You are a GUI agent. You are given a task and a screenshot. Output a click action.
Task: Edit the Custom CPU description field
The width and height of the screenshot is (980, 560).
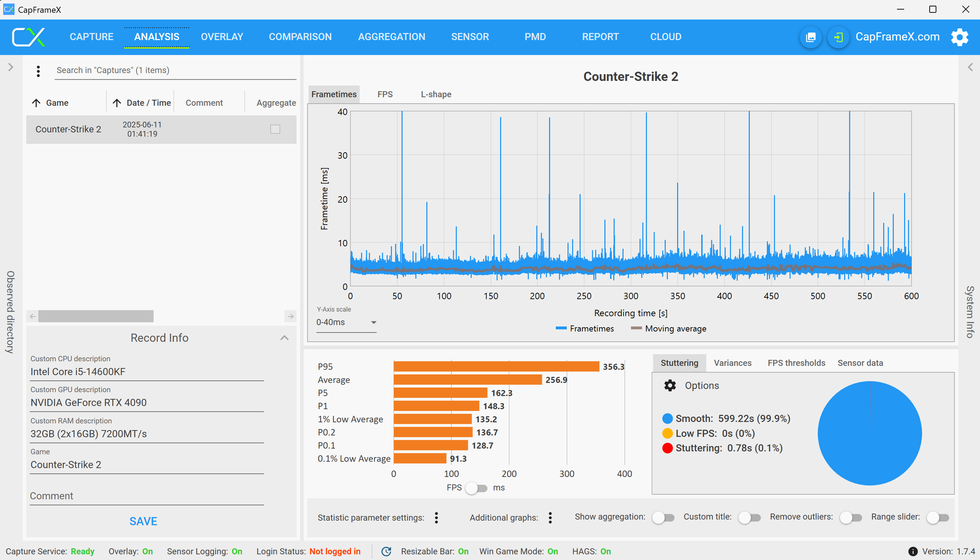[147, 372]
